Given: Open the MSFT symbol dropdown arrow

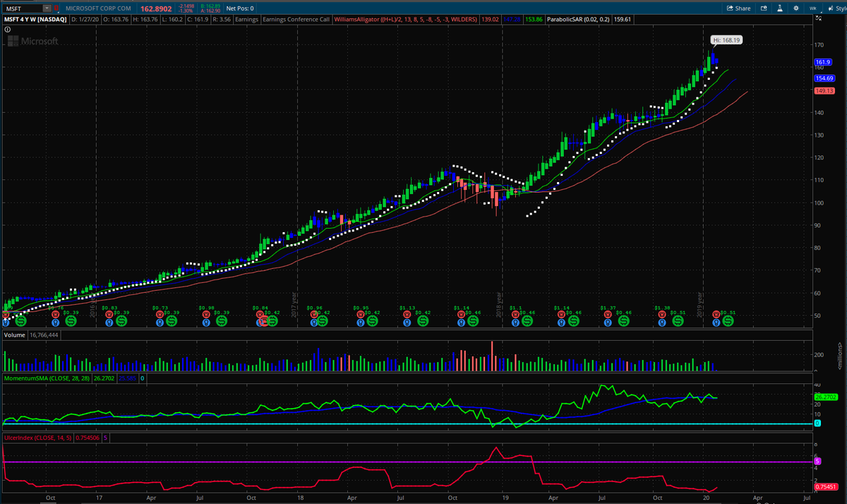Looking at the screenshot, I should point(47,8).
